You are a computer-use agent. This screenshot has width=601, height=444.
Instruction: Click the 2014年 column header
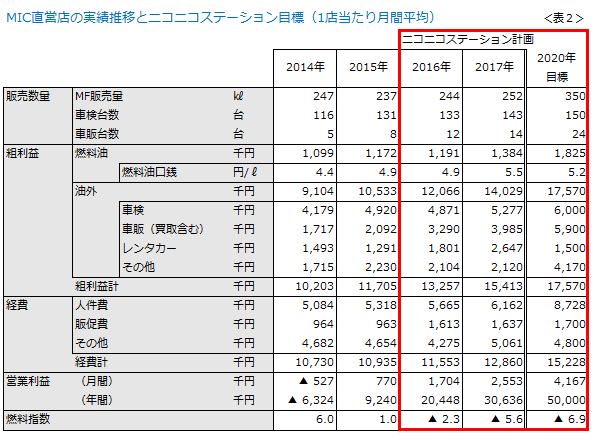[303, 67]
